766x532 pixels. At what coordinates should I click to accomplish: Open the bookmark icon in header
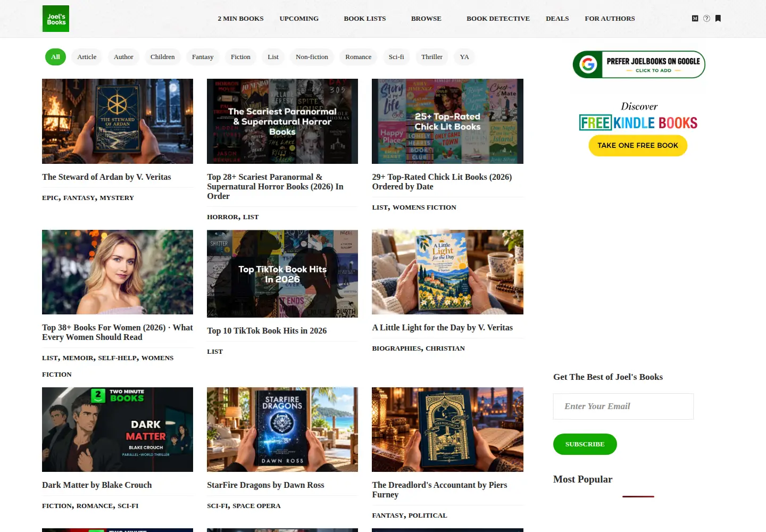[x=718, y=18]
